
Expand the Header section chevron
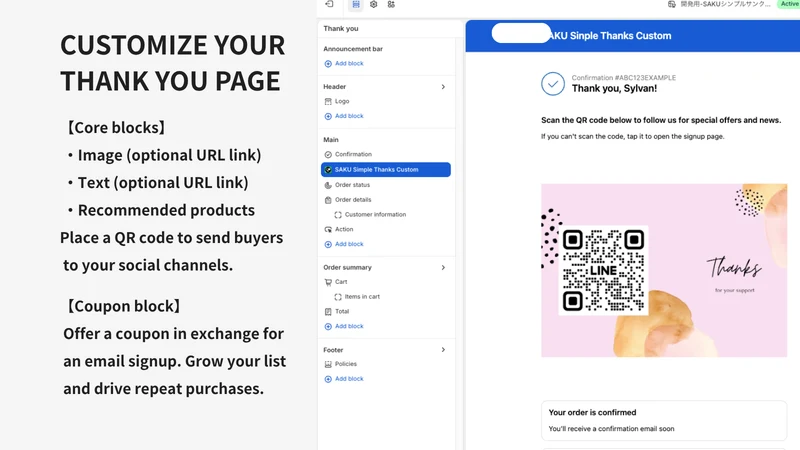[443, 87]
